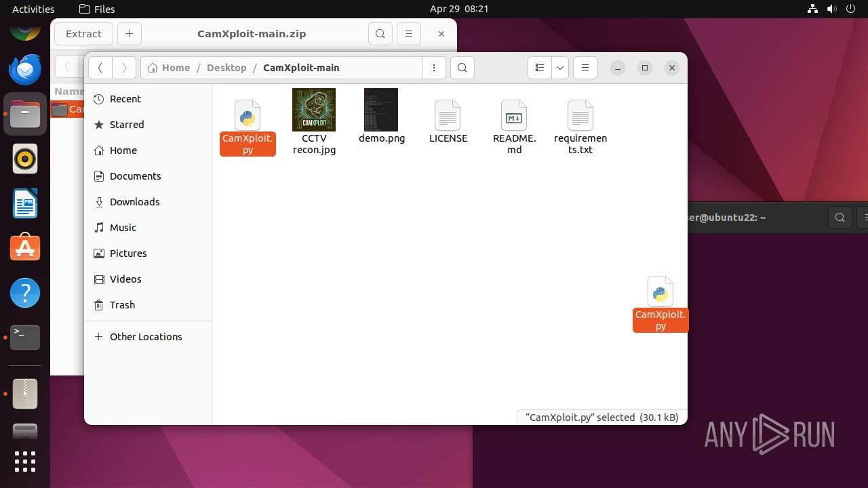Open Archive Manager from the dock
This screenshot has height=488, width=868.
click(25, 394)
